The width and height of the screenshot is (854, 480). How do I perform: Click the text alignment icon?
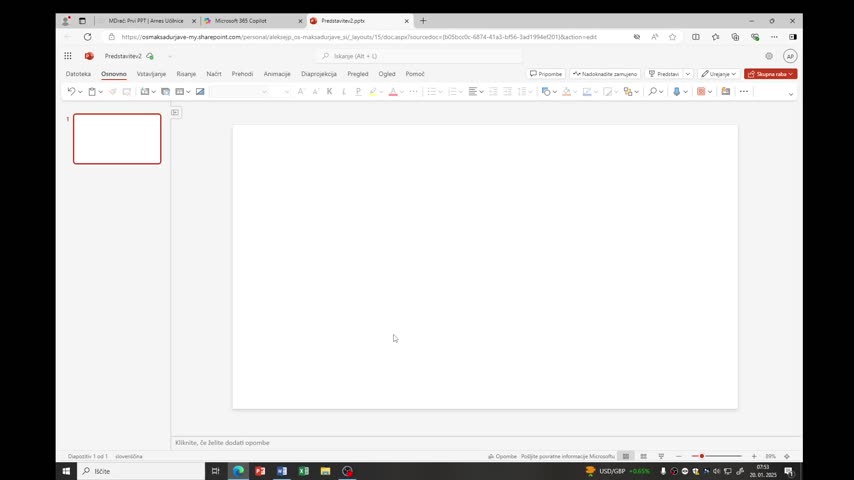473,92
